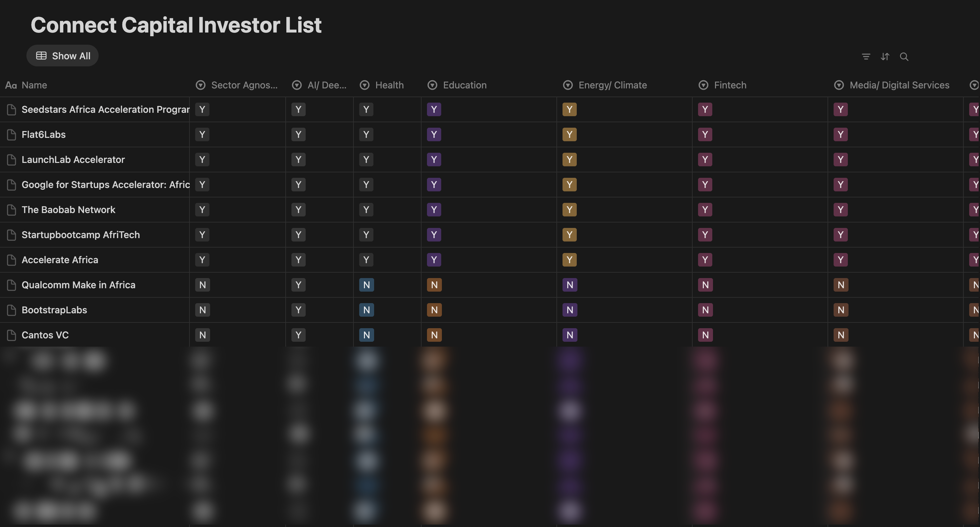Click the page icon beside BootstrapLabs
980x527 pixels.
point(12,310)
